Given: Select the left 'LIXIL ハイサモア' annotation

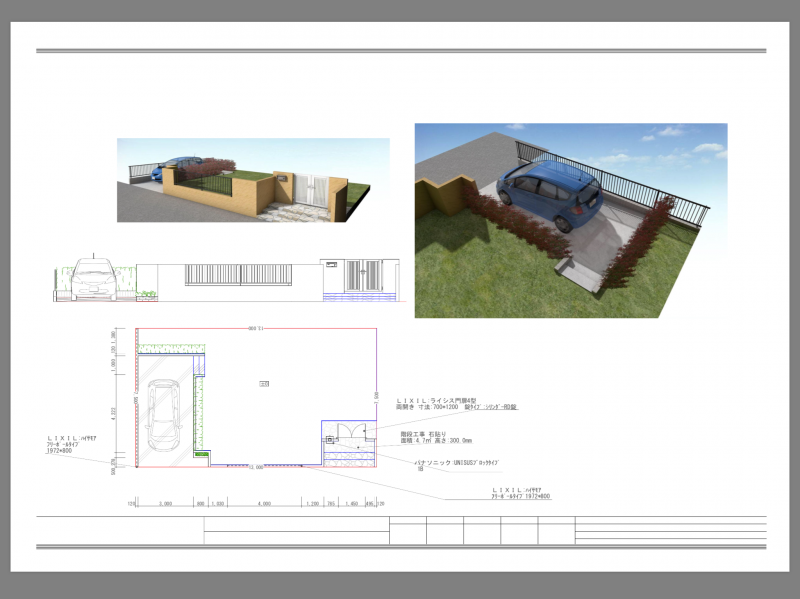Looking at the screenshot, I should tap(71, 444).
